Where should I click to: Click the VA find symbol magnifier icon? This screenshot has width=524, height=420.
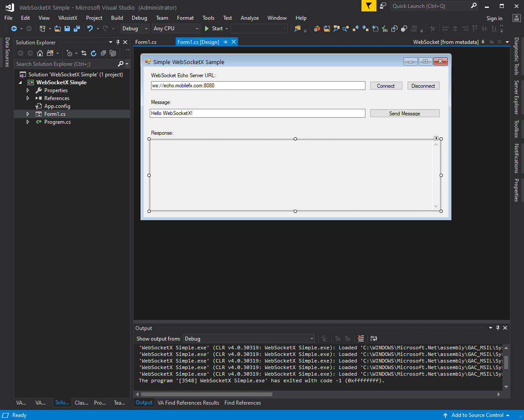coord(336,29)
